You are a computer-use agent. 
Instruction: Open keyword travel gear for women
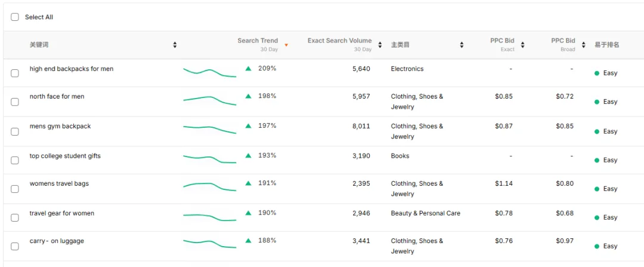coord(61,213)
